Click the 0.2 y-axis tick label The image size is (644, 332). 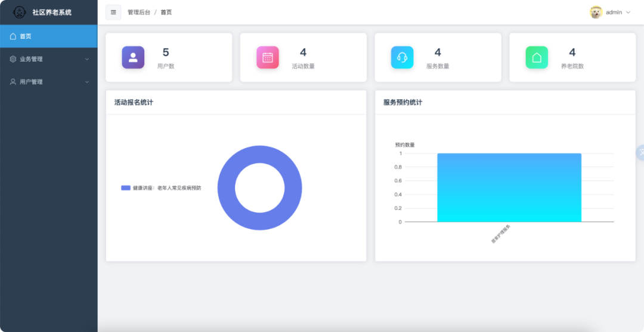click(398, 208)
